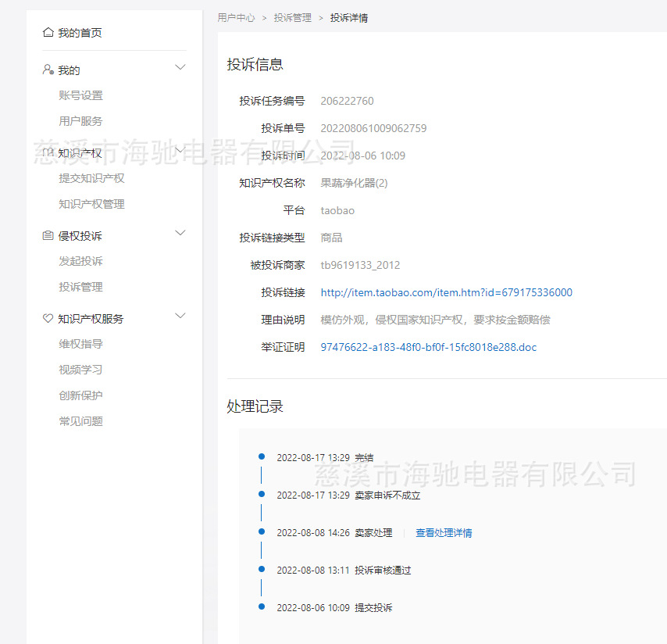
Task: Click the home icon beside 我的首页
Action: [x=48, y=32]
